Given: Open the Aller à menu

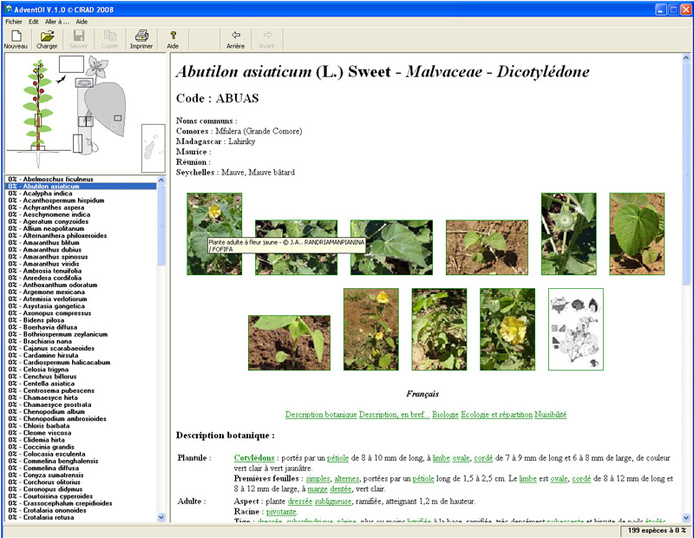Looking at the screenshot, I should [57, 21].
